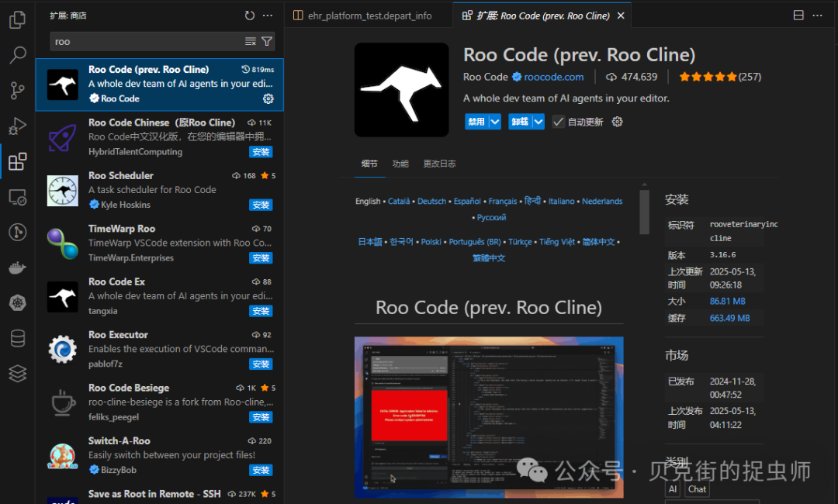Screen dimensions: 838x504
Task: Open settings gear next to auto-update
Action: point(618,122)
